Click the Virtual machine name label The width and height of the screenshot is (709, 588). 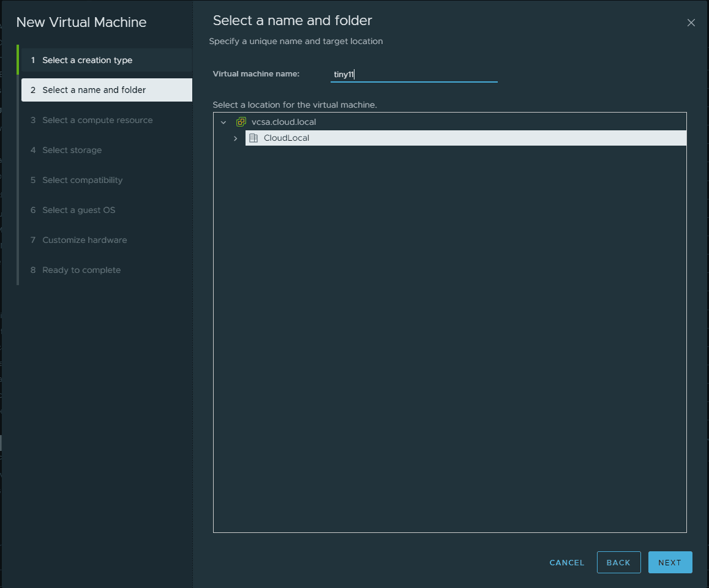coord(256,74)
